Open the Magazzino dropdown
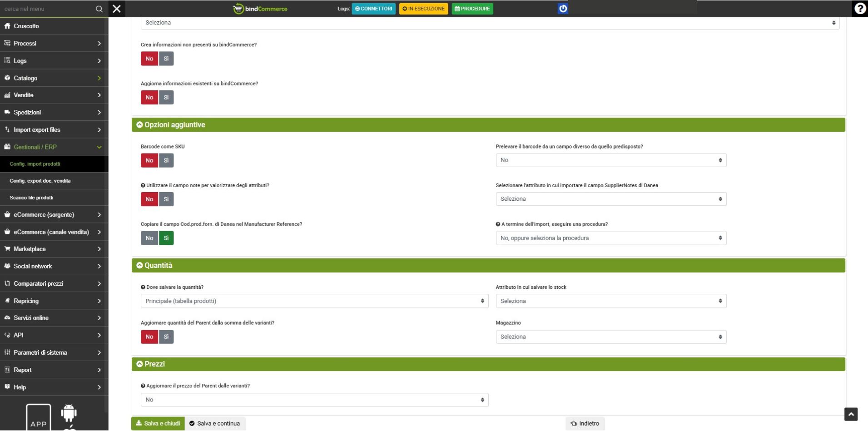This screenshot has height=431, width=868. click(610, 337)
